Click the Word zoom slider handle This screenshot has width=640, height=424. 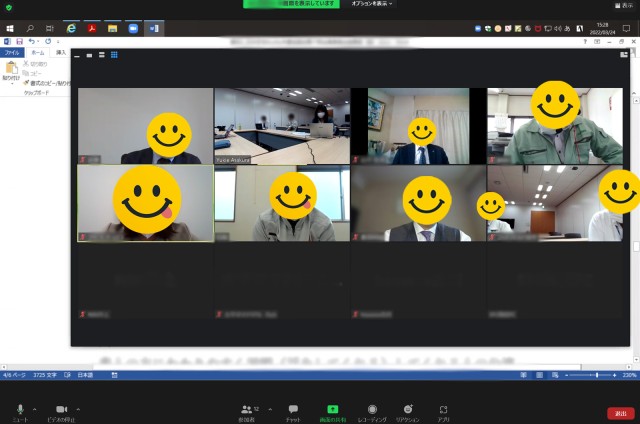[x=597, y=375]
